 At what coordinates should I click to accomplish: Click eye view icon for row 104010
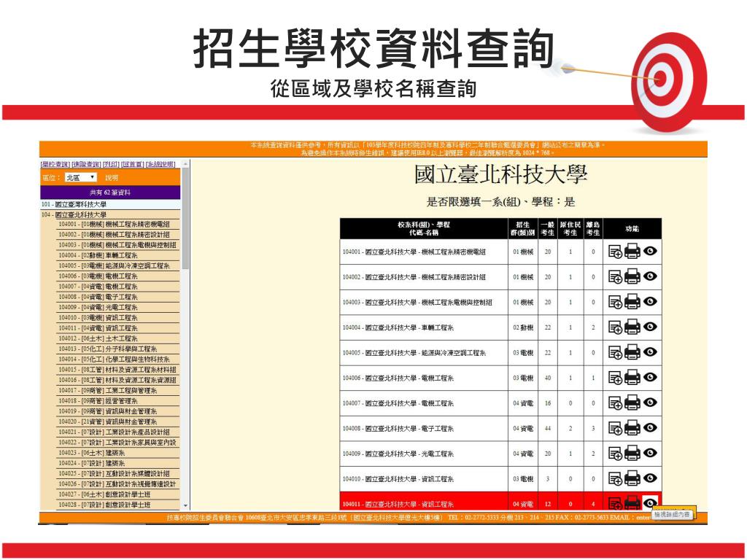[650, 478]
